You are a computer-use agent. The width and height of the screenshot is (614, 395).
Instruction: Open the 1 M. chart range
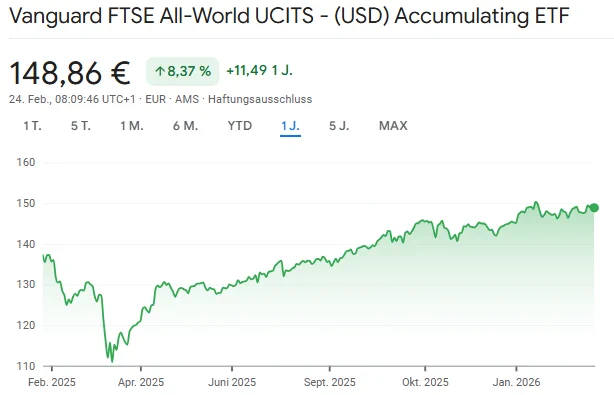pyautogui.click(x=132, y=126)
